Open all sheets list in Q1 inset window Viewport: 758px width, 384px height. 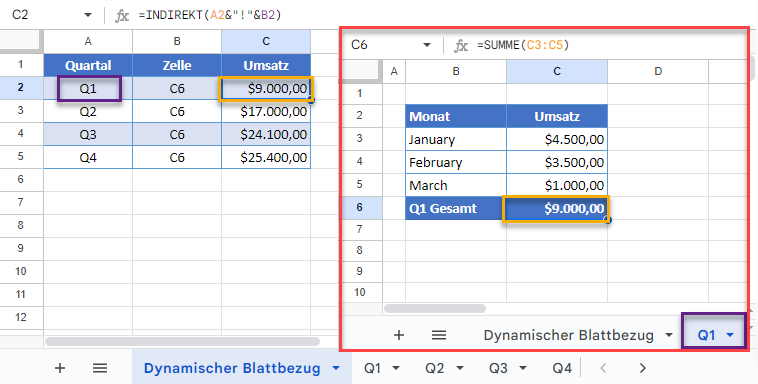[x=438, y=335]
